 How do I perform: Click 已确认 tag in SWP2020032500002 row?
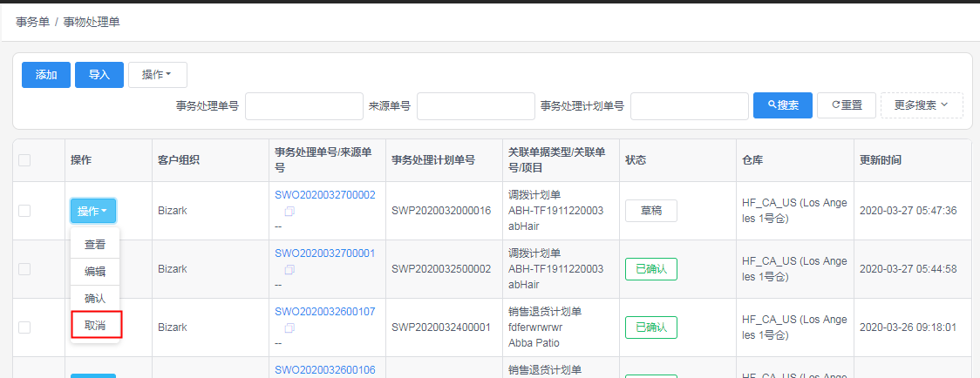(651, 269)
